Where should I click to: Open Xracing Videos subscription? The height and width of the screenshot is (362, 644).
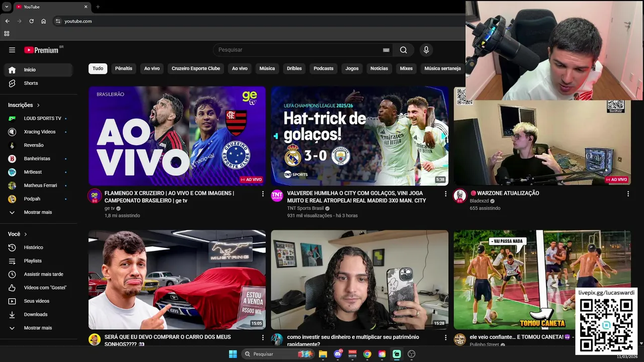coord(38,132)
